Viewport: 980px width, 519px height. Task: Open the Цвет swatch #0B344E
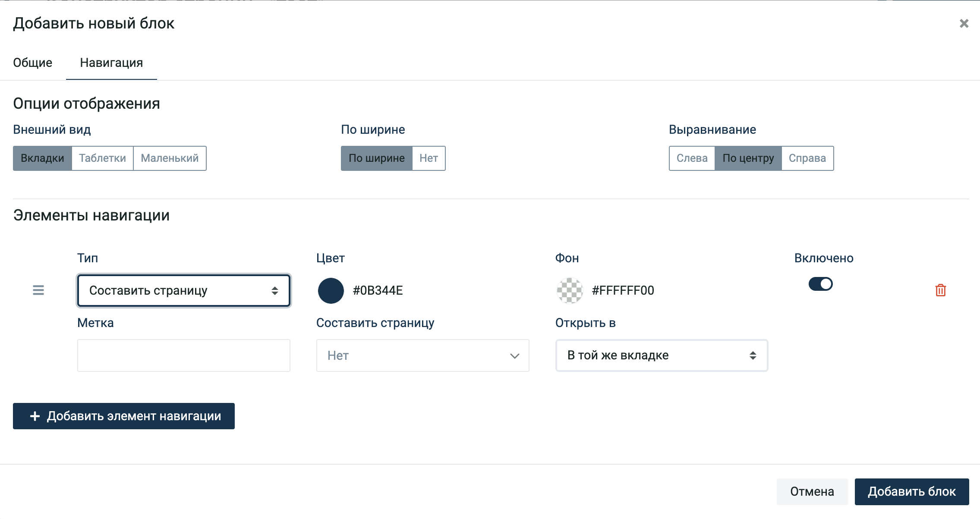[x=331, y=290]
